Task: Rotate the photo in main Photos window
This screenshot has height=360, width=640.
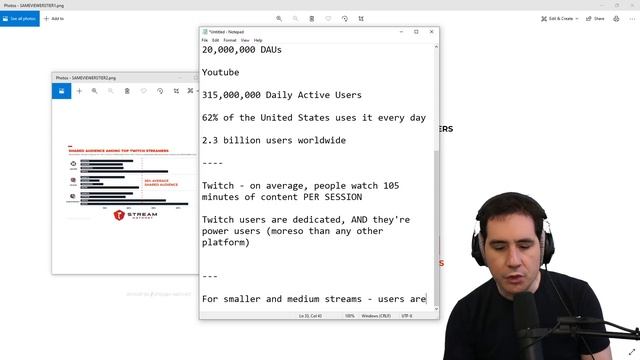Action: (345, 19)
